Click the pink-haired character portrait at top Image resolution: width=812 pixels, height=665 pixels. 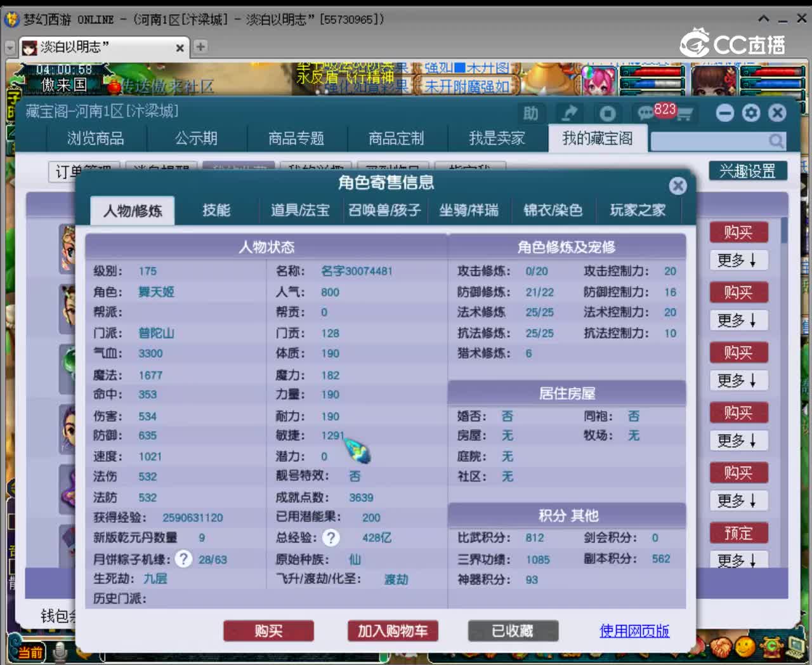click(598, 81)
